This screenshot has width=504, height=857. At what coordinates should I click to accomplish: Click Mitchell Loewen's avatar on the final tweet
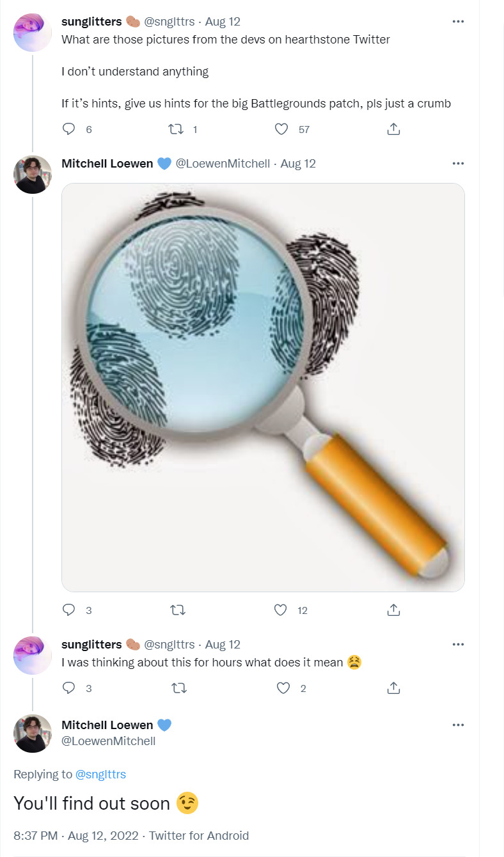tap(33, 733)
